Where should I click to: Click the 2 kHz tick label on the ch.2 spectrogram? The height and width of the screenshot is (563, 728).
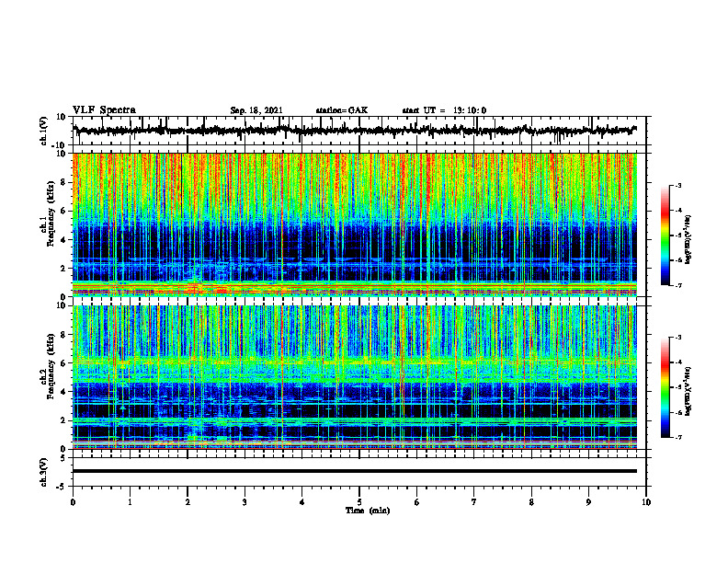tap(64, 420)
